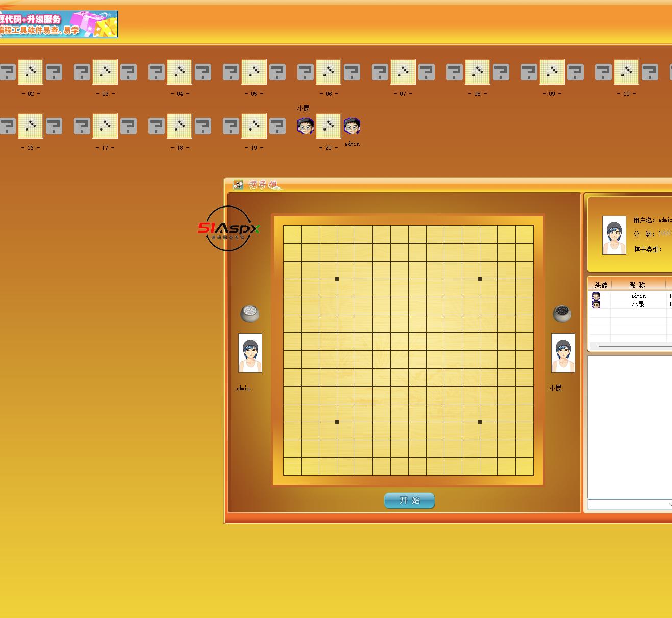
Task: Click the black stone bowl beside the board
Action: point(562,314)
